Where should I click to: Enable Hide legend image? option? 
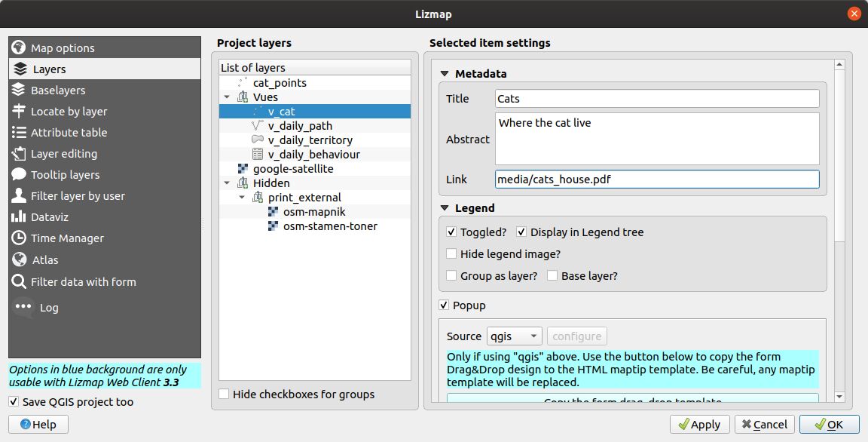(x=451, y=253)
